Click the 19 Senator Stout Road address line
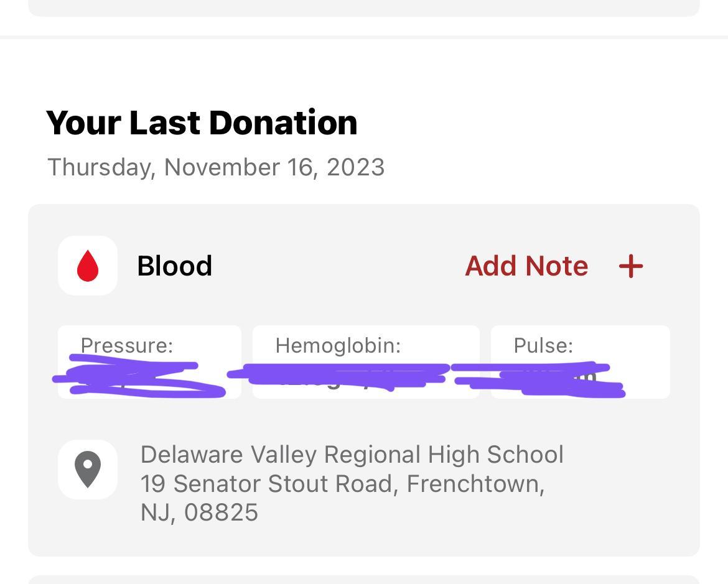Screen dimensions: 728x584 click(x=342, y=484)
